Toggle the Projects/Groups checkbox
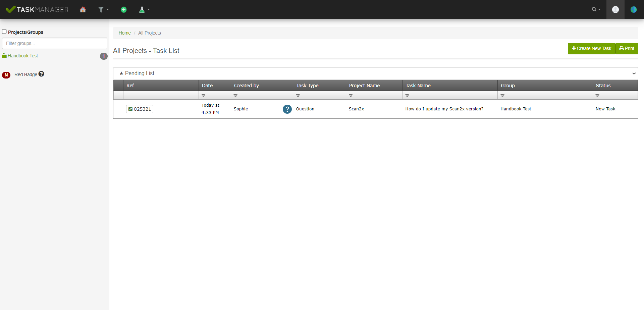 click(4, 32)
